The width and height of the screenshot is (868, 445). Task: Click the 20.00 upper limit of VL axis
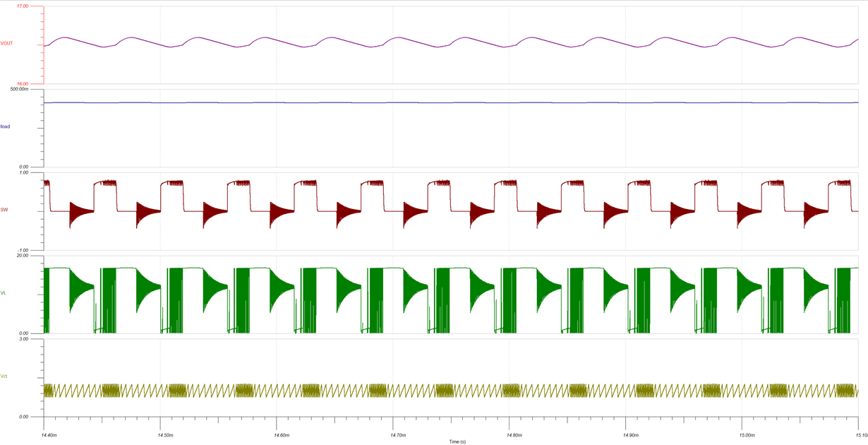[23, 256]
